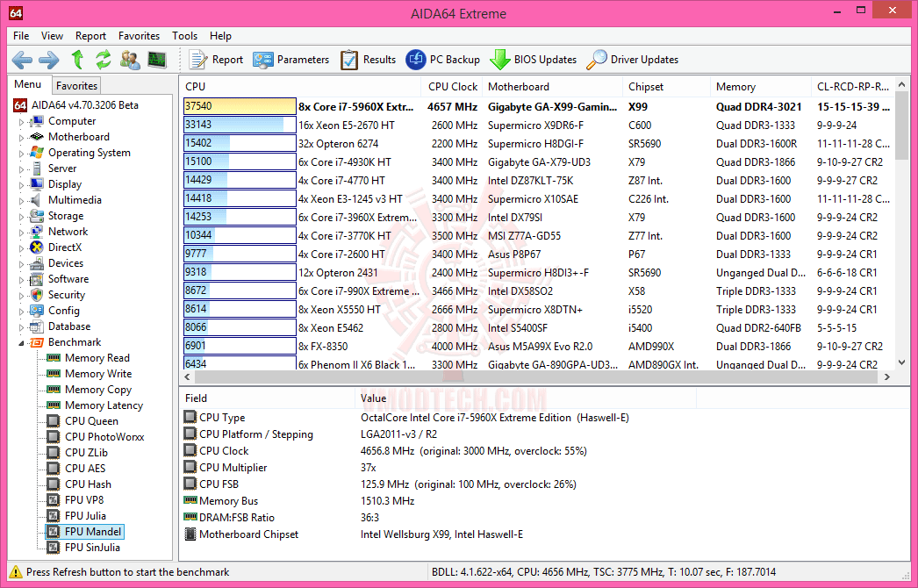Screen dimensions: 918x588
Task: Select the 8x FX-8350 result row
Action: click(x=537, y=347)
